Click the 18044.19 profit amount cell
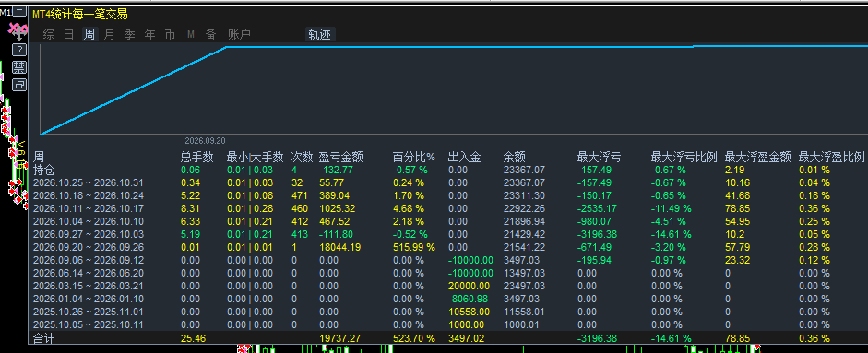Viewport: 868px width, 353px height. click(339, 247)
